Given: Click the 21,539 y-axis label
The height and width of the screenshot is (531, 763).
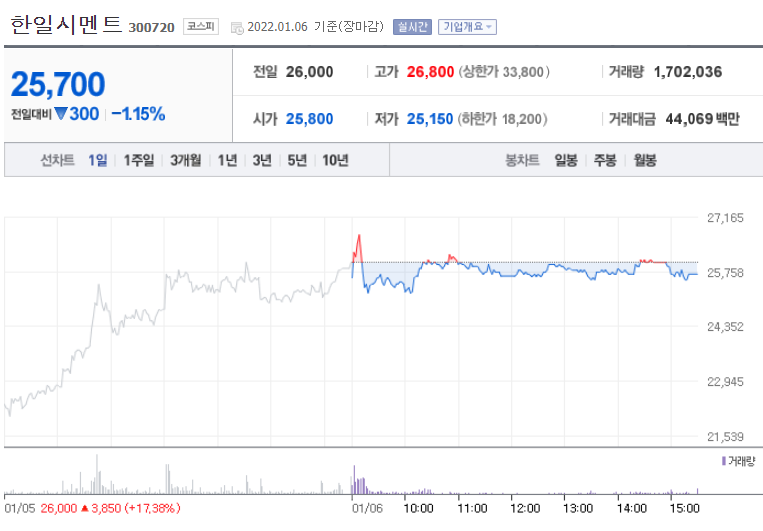Looking at the screenshot, I should 725,437.
